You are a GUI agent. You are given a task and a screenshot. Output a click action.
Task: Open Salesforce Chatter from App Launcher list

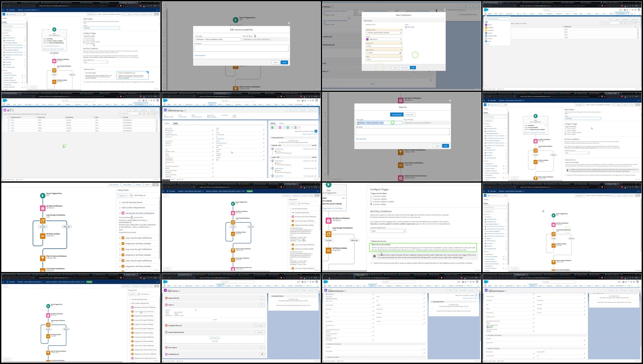click(x=491, y=36)
